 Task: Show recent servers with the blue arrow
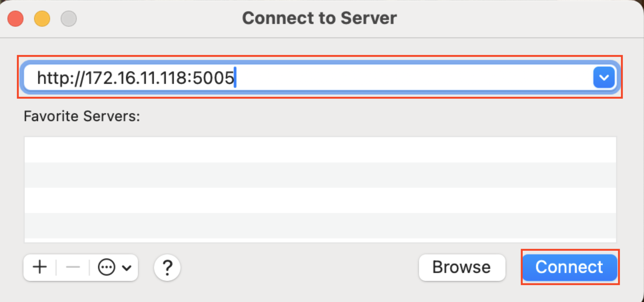coord(604,77)
